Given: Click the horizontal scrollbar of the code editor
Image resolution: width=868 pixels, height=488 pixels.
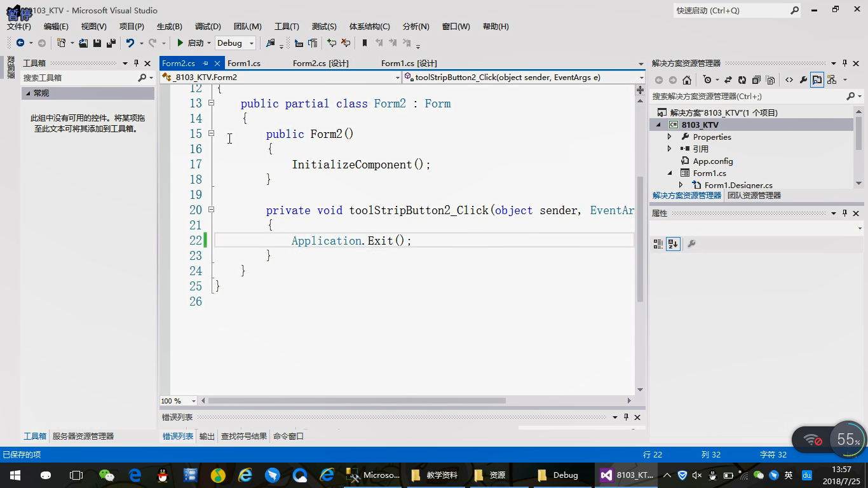Looking at the screenshot, I should click(356, 400).
